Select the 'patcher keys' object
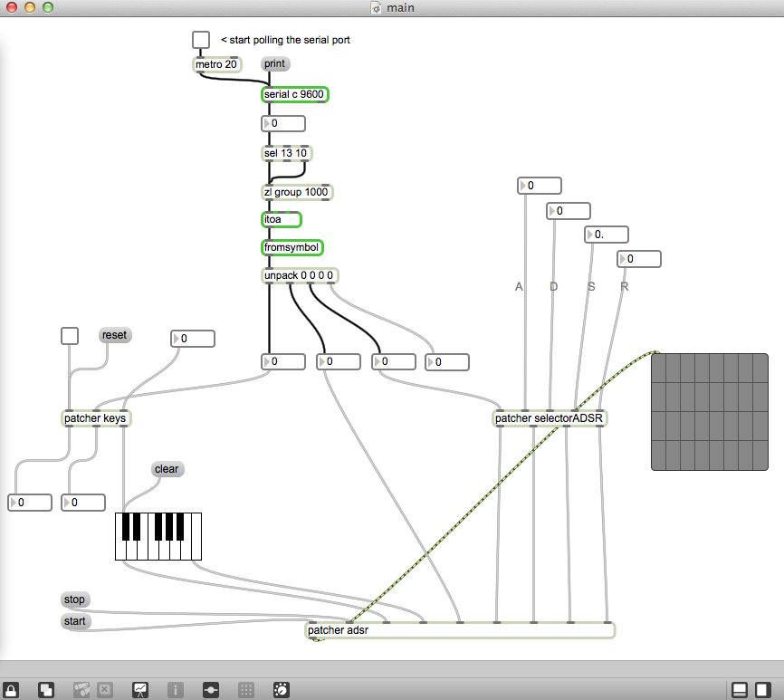The height and width of the screenshot is (700, 784). (96, 418)
